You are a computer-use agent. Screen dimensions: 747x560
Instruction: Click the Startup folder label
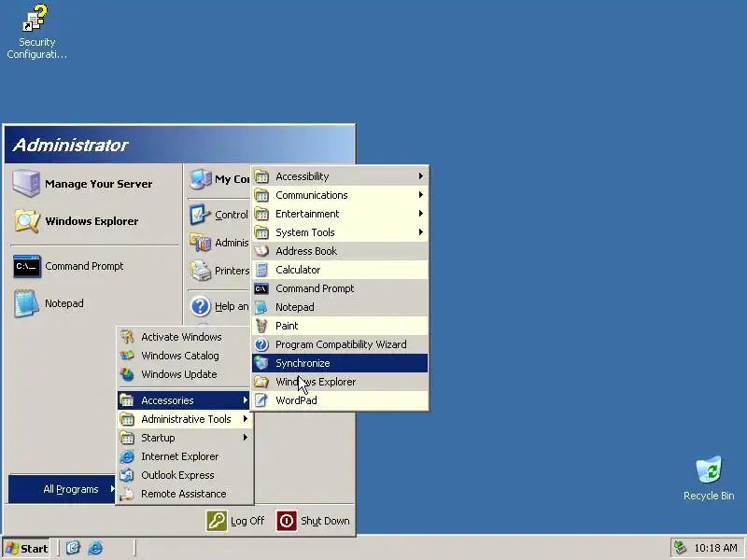(x=158, y=438)
